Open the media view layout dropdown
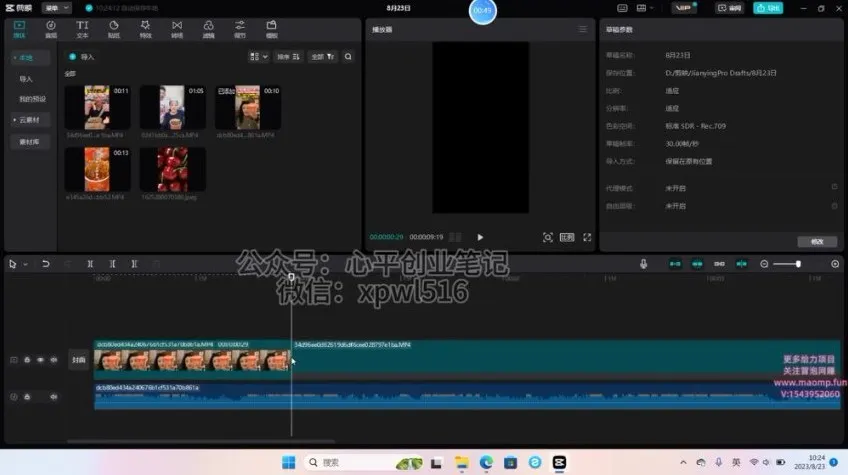Viewport: 848px width, 475px height. 258,57
